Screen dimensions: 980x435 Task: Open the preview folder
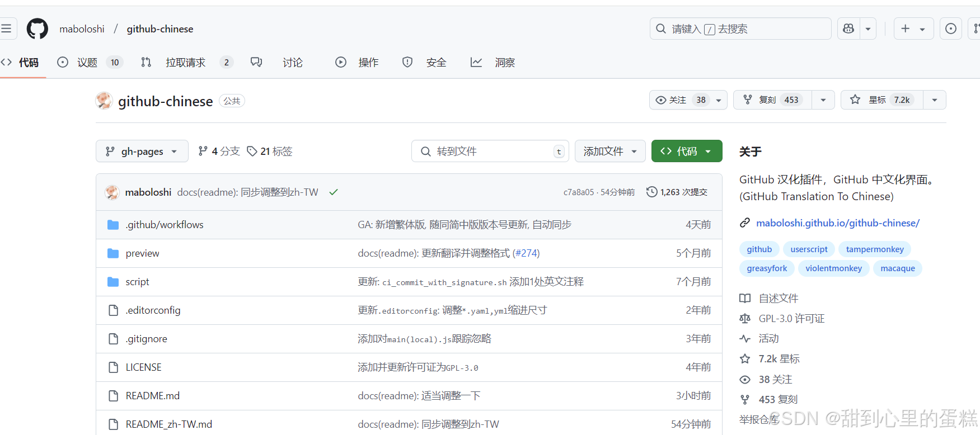tap(143, 253)
